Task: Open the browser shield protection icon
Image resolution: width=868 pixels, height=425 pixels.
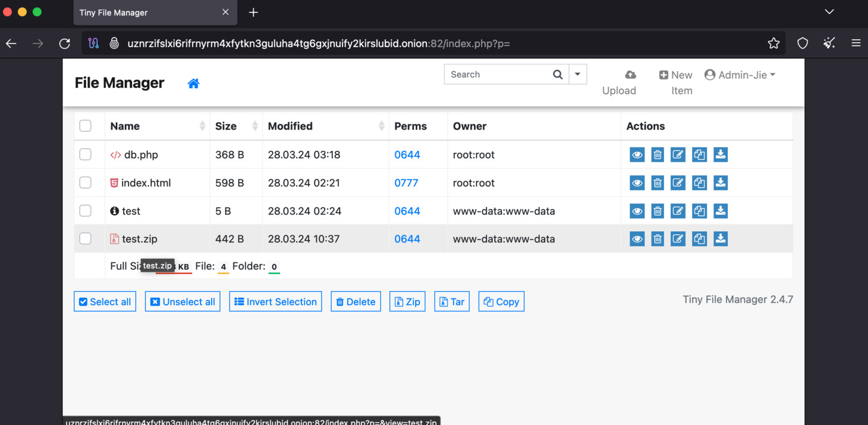Action: point(803,43)
